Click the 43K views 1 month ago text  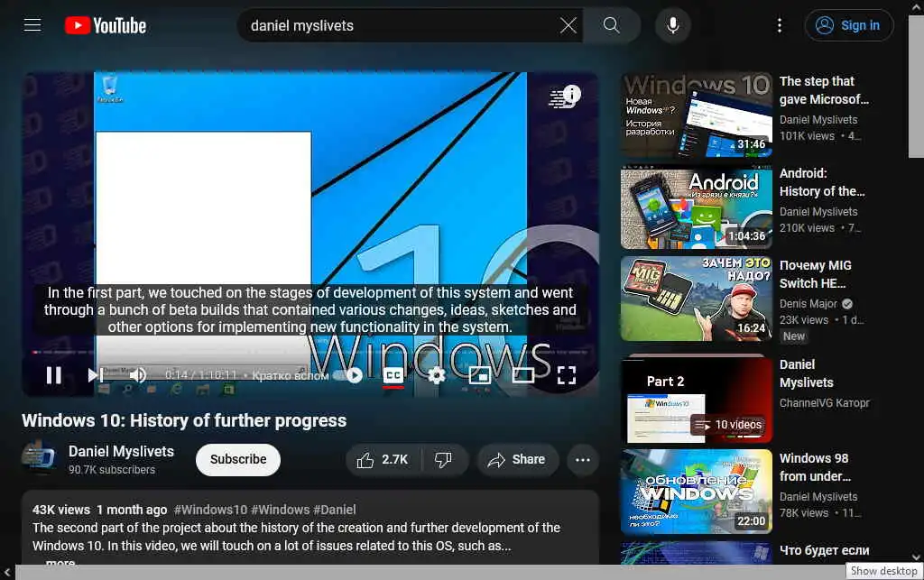(x=99, y=510)
